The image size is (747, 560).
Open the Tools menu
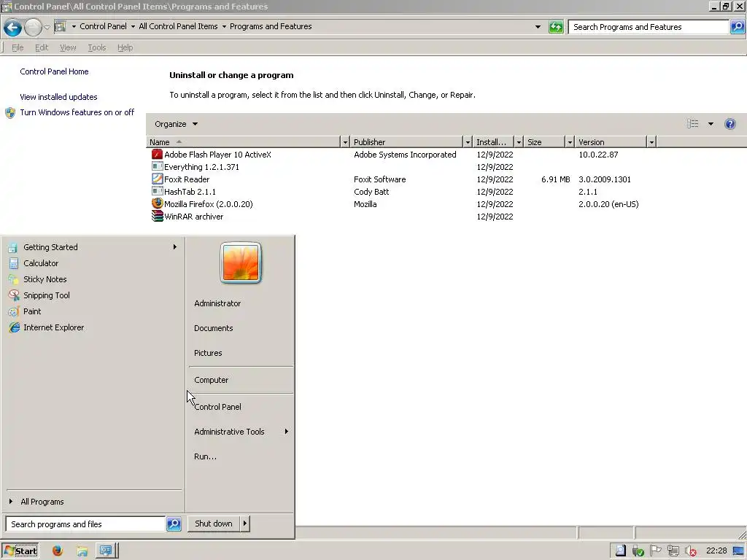click(x=97, y=47)
